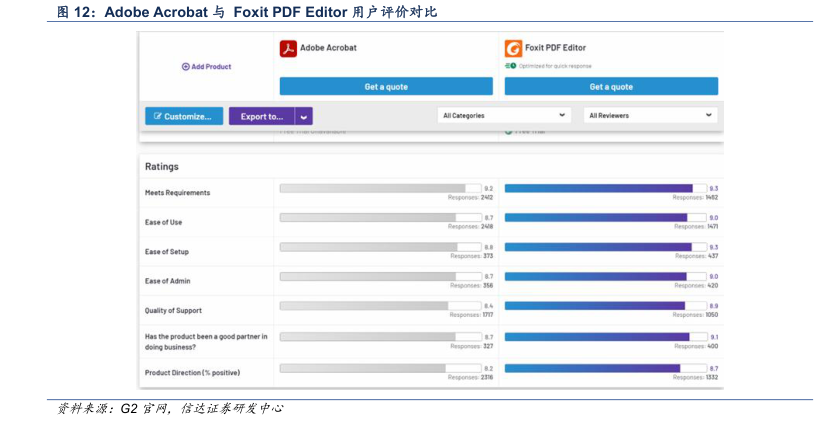Select the Ratings section heading
The width and height of the screenshot is (833, 425).
162,166
